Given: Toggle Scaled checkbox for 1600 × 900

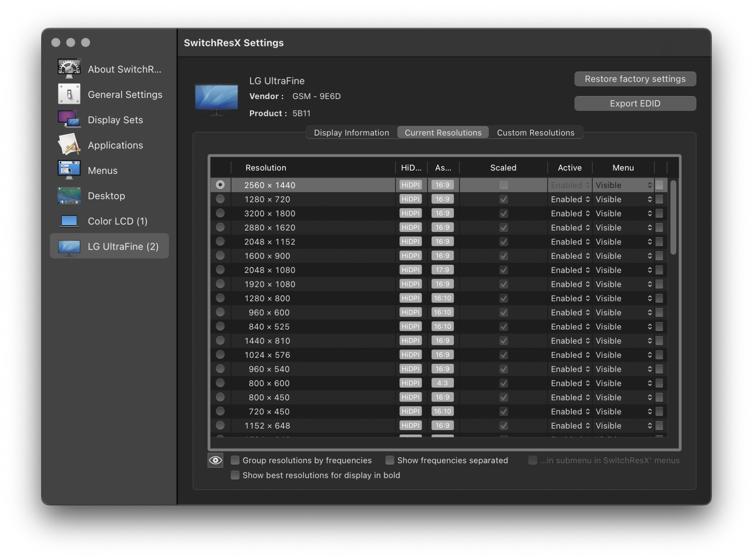Looking at the screenshot, I should (x=503, y=256).
